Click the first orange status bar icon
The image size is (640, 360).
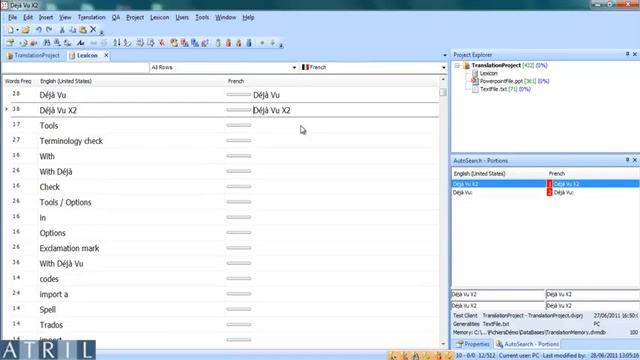pos(393,356)
